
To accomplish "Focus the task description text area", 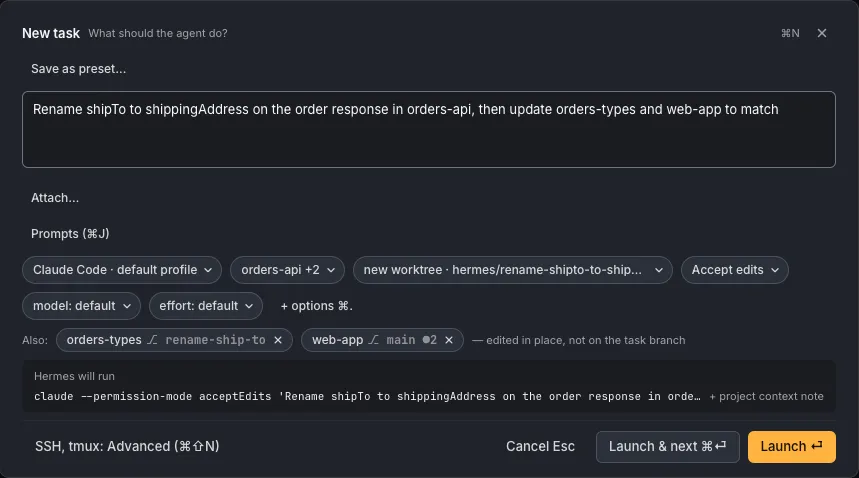I will pos(428,129).
